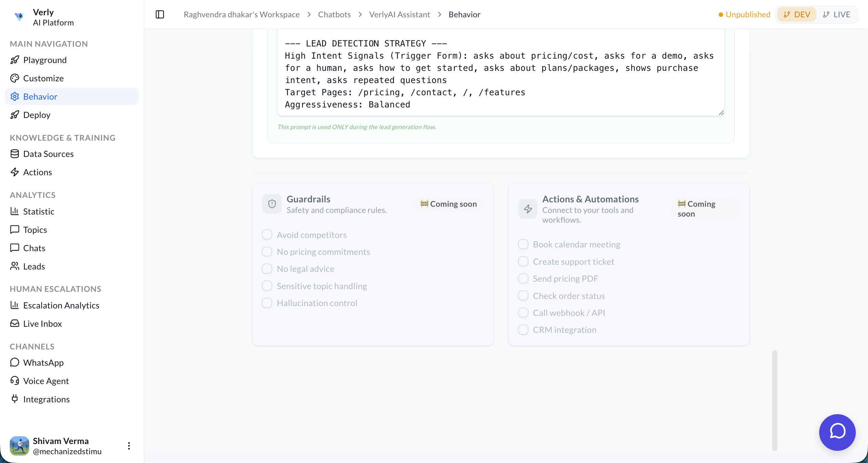Open Playground from the sidebar
868x463 pixels.
tap(45, 60)
